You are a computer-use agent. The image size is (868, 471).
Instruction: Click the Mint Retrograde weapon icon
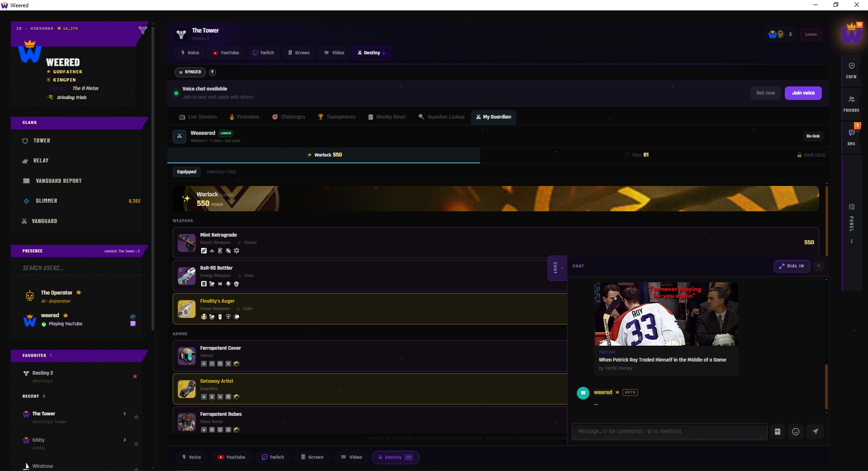tap(186, 243)
